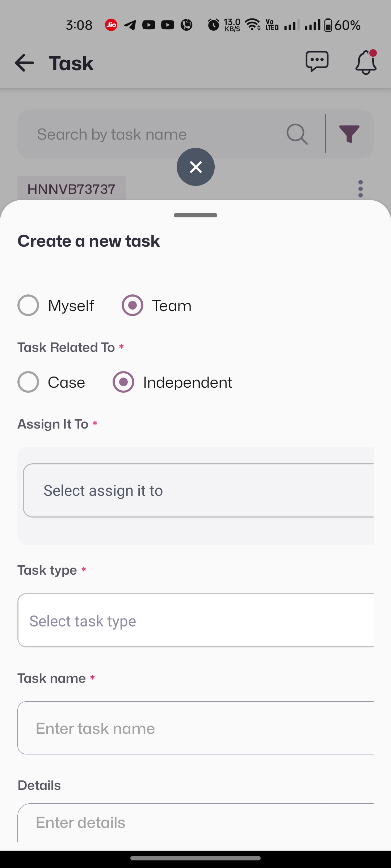
Task: Close the create task sheet
Action: [195, 167]
